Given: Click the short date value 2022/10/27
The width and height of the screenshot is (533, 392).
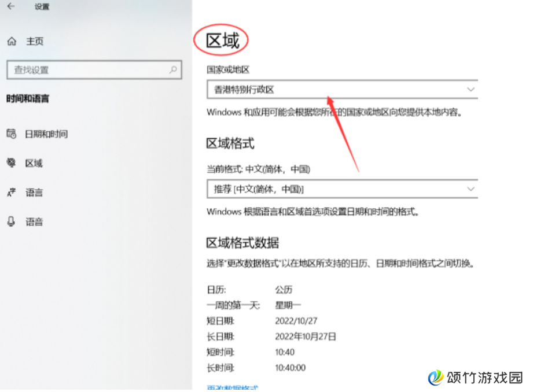Looking at the screenshot, I should coord(296,321).
